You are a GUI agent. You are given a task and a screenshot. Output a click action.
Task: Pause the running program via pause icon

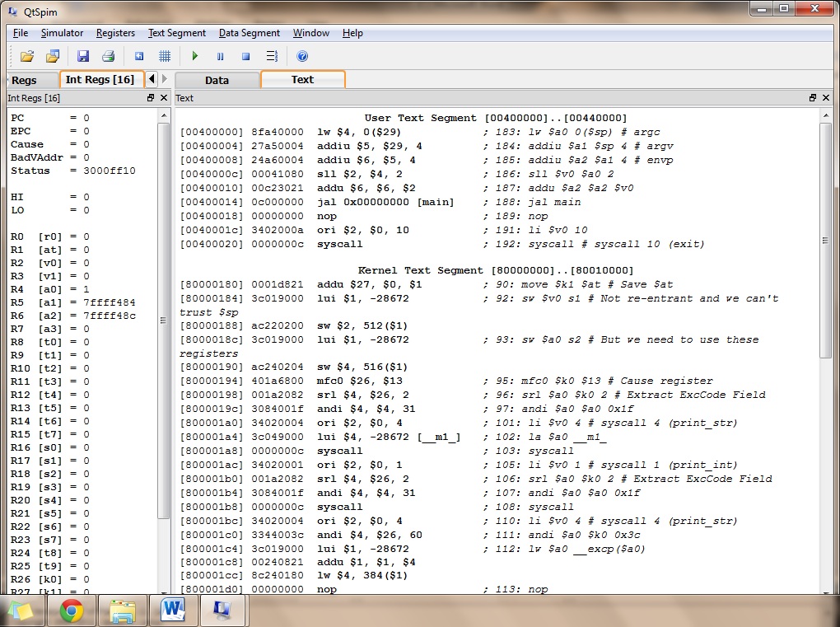[219, 55]
